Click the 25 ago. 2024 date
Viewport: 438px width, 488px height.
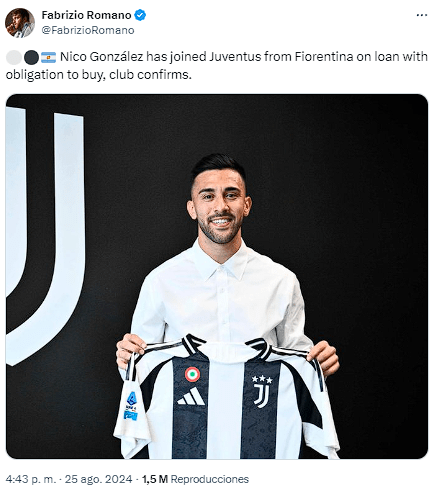(99, 479)
